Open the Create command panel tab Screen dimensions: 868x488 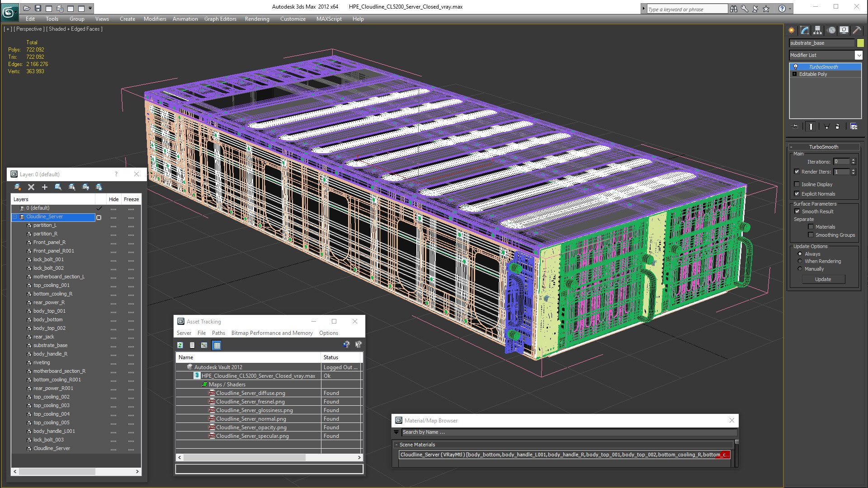(x=791, y=30)
